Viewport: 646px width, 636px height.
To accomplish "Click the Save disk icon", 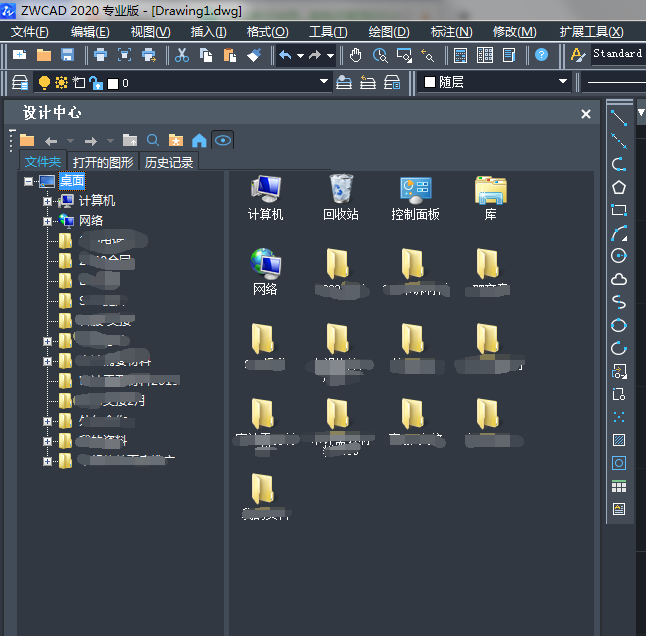I will click(x=68, y=55).
